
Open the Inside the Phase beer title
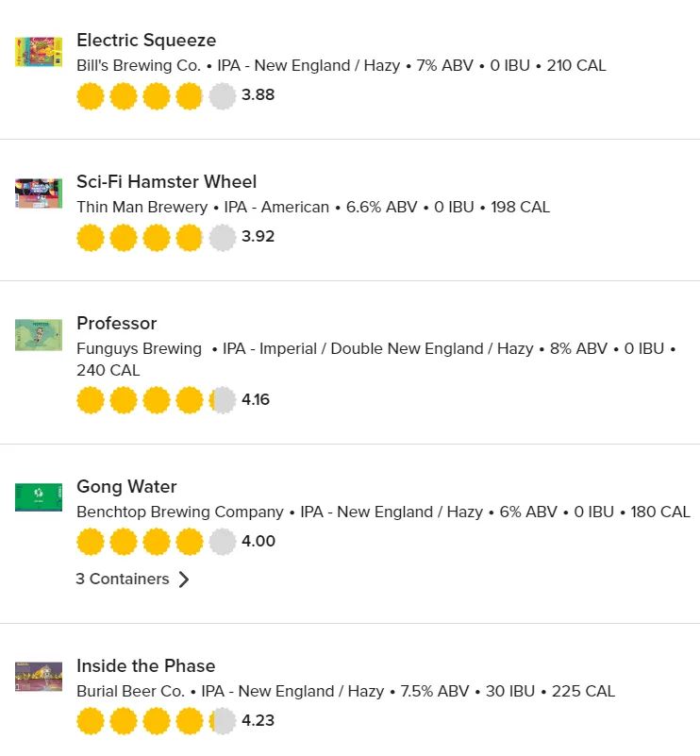click(x=145, y=666)
